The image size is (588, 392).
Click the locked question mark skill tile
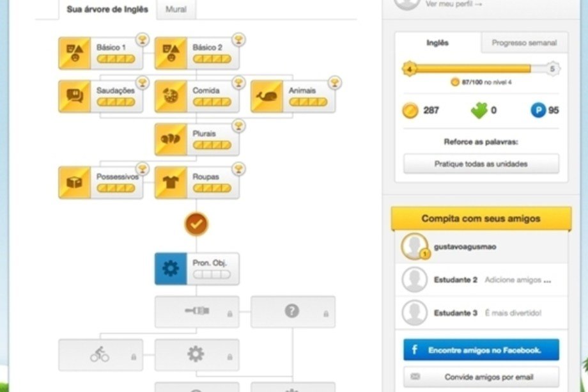click(293, 311)
